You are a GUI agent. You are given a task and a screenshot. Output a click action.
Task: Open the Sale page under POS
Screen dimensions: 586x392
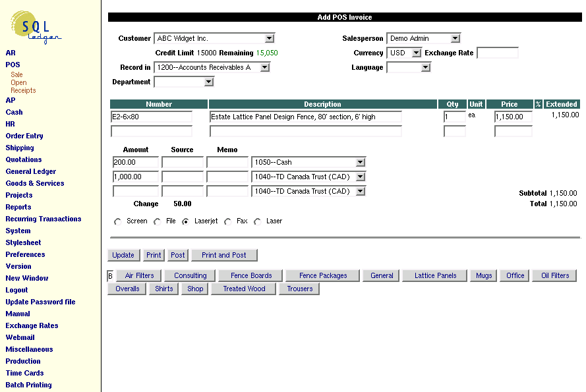[x=16, y=74]
